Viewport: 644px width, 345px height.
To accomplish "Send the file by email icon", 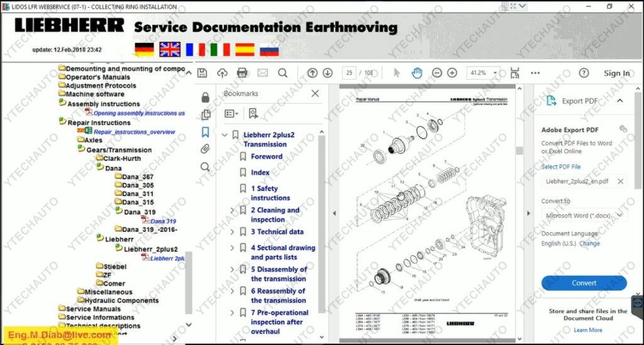I will pyautogui.click(x=262, y=73).
